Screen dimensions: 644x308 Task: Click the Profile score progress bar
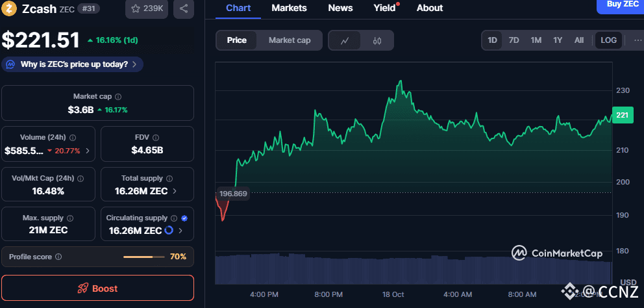pyautogui.click(x=143, y=257)
